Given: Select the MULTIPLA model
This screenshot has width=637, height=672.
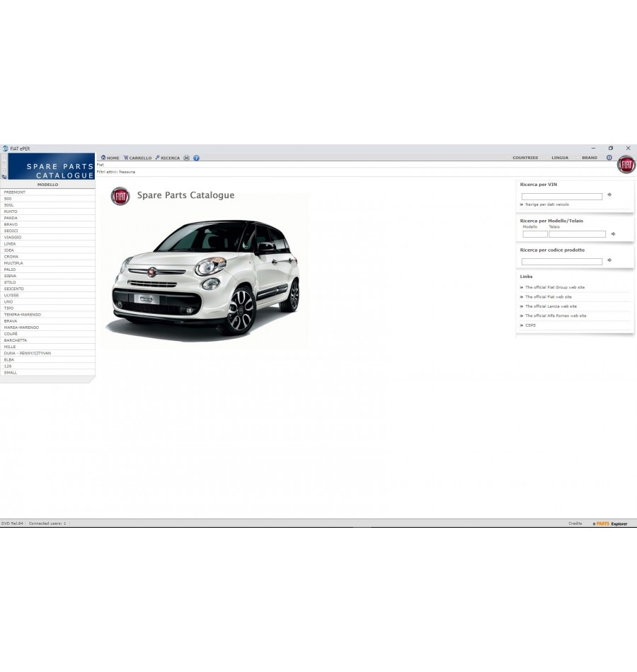Looking at the screenshot, I should (x=47, y=262).
